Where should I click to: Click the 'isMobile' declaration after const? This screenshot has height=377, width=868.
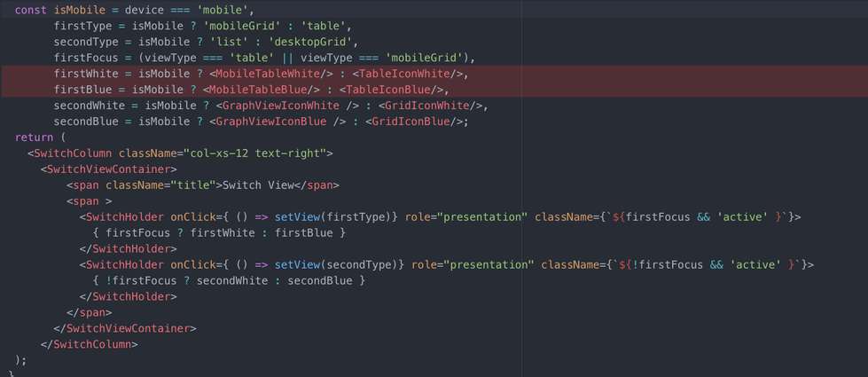click(80, 10)
